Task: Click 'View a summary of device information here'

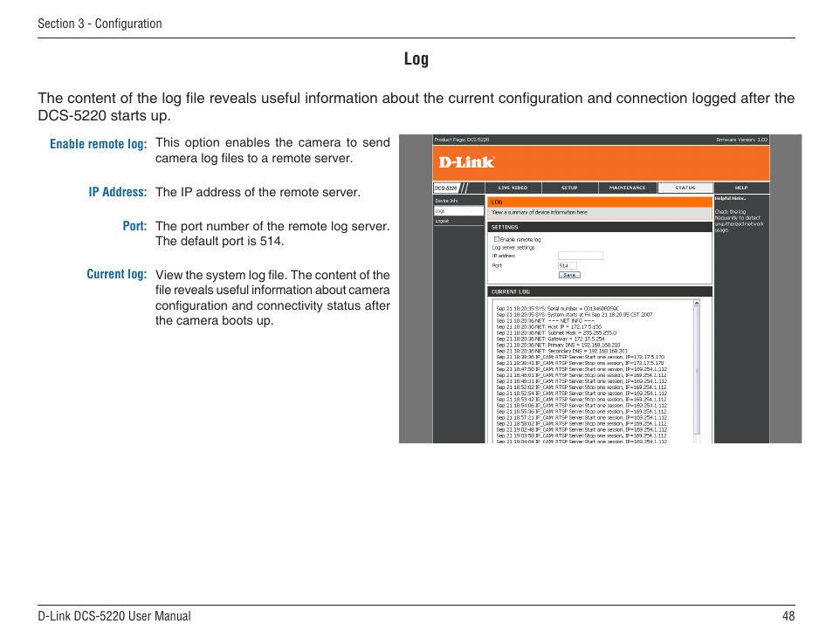Action: point(540,212)
